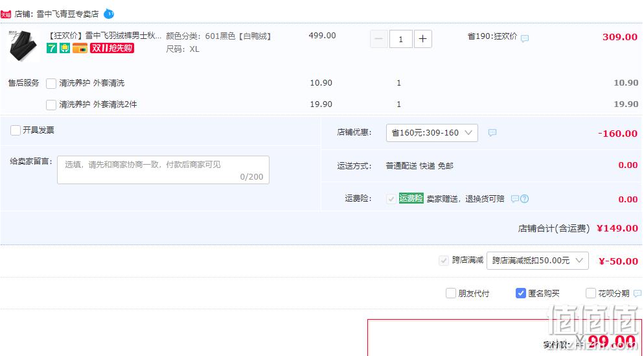
Task: Open the 【狂欢价】雪中飞羽绒裤男士秋 product title link
Action: [x=104, y=36]
